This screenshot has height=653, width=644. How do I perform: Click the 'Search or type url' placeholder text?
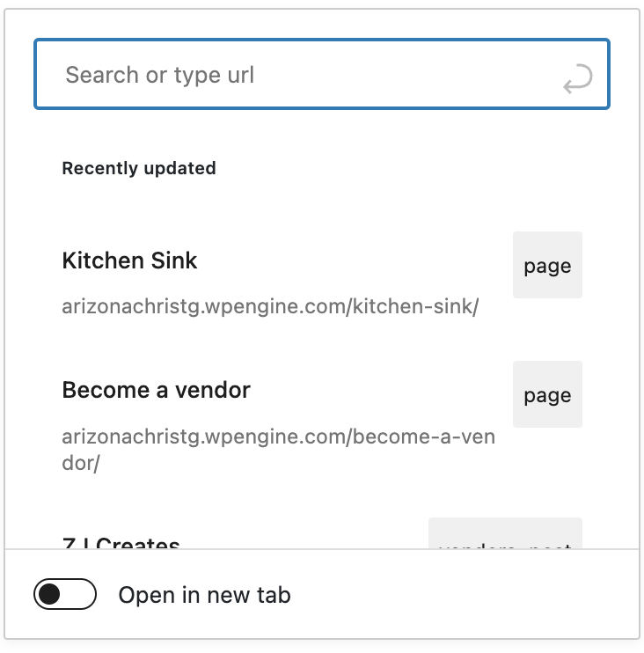(159, 75)
